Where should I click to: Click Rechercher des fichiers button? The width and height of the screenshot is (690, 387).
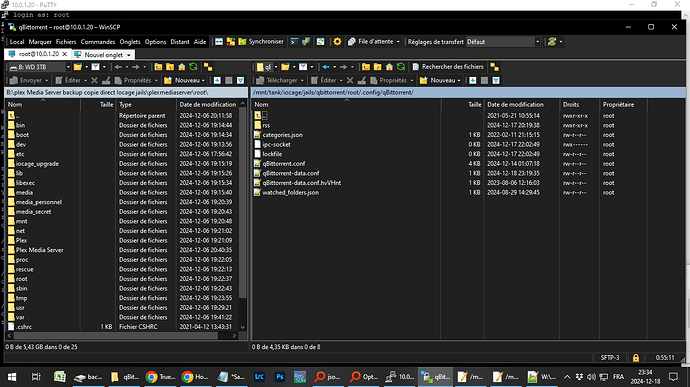448,67
